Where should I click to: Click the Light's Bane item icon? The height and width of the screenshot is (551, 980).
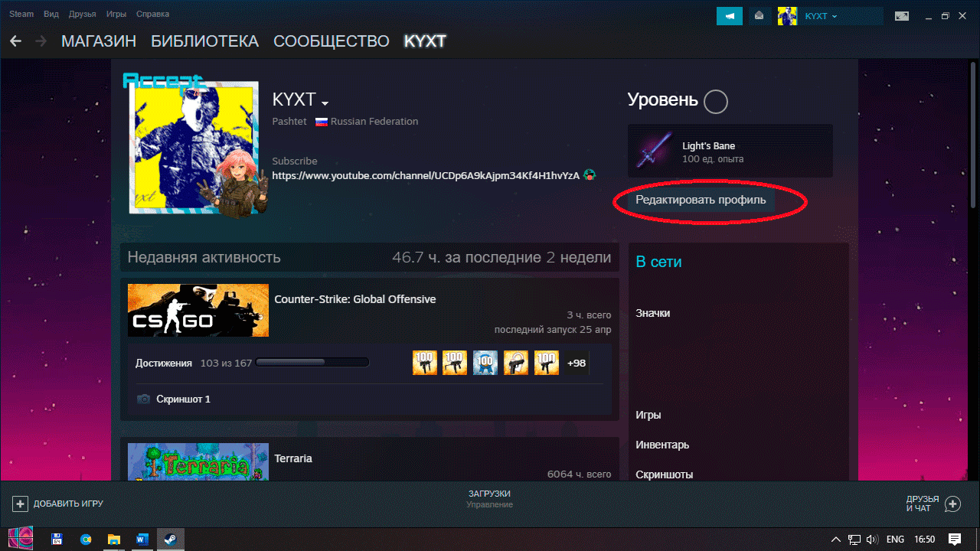pos(655,150)
